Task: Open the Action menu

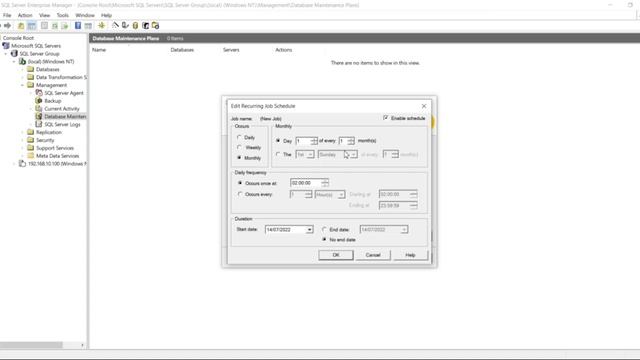Action: click(25, 15)
